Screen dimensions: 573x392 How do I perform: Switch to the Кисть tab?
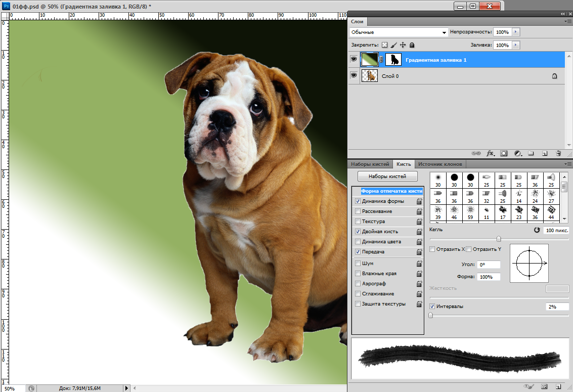tap(404, 164)
